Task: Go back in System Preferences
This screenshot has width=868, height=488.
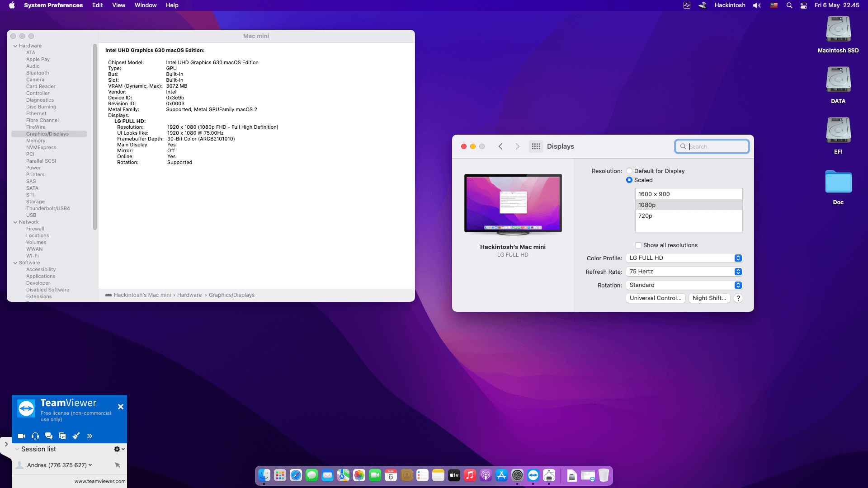Action: tap(500, 146)
